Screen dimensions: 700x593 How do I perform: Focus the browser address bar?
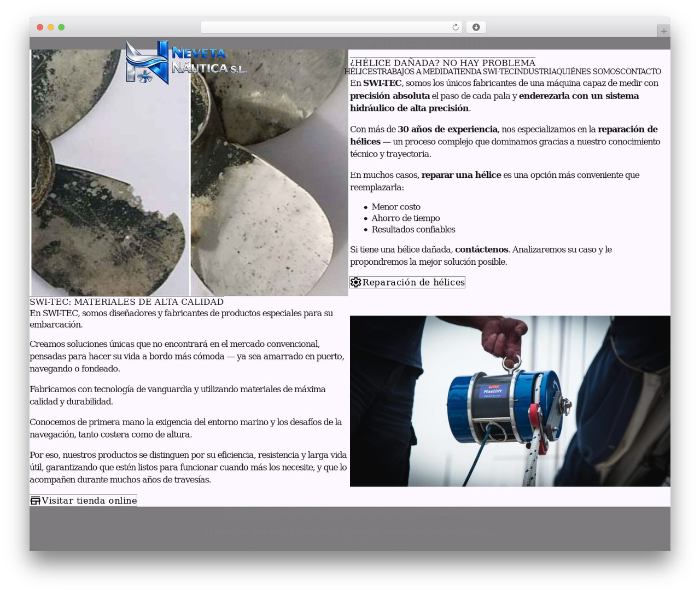click(331, 27)
